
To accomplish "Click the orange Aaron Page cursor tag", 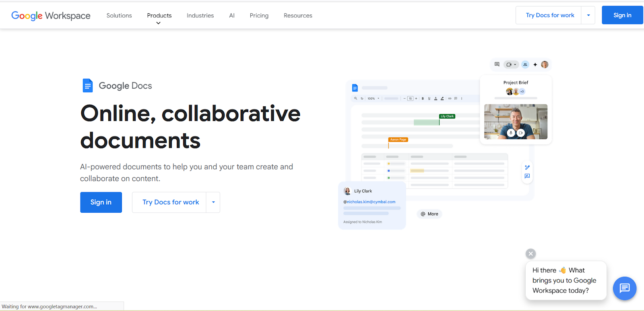I will coord(398,139).
